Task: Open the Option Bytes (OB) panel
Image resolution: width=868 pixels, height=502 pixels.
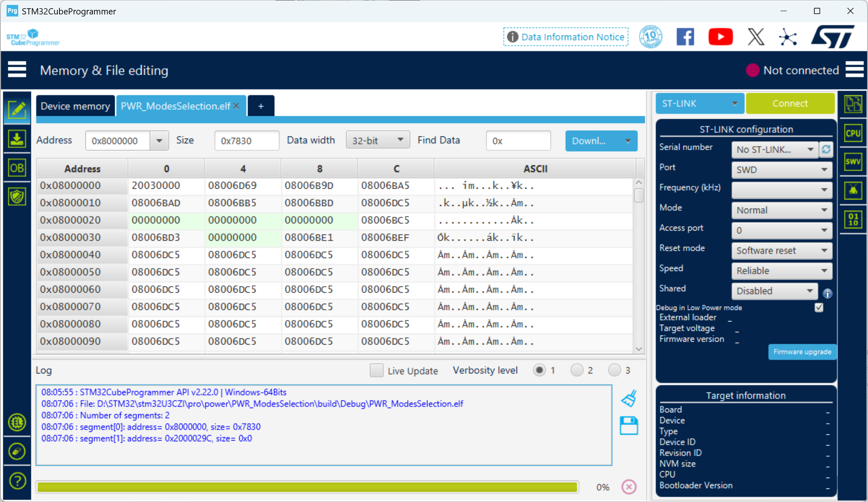Action: 17,168
